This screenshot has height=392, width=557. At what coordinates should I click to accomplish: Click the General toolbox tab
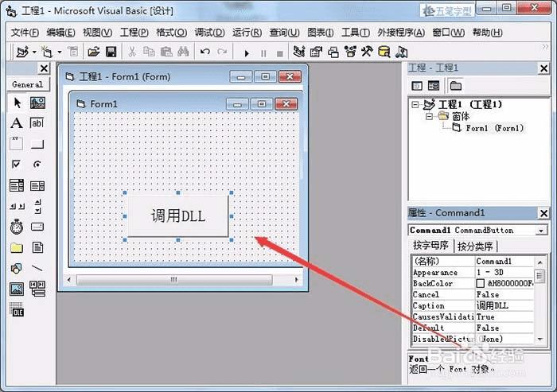(x=28, y=84)
